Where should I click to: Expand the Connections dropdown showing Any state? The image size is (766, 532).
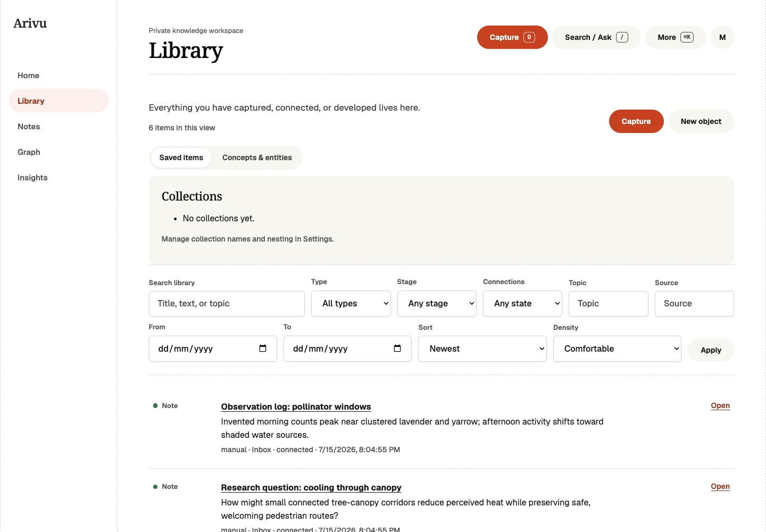(522, 304)
